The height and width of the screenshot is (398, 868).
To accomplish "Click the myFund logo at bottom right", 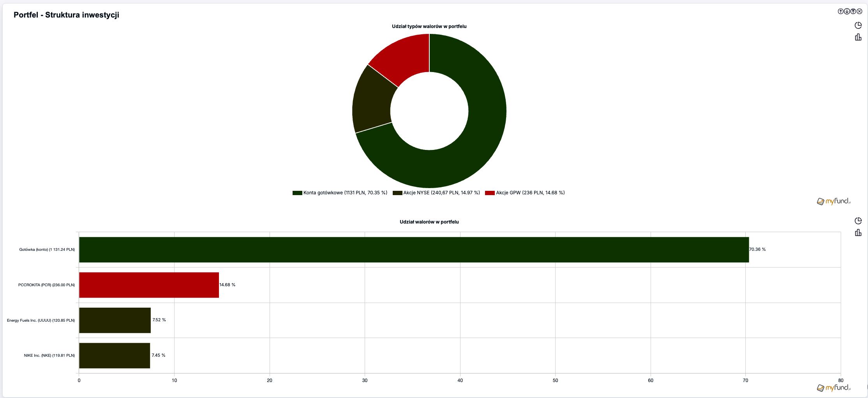I will click(833, 388).
